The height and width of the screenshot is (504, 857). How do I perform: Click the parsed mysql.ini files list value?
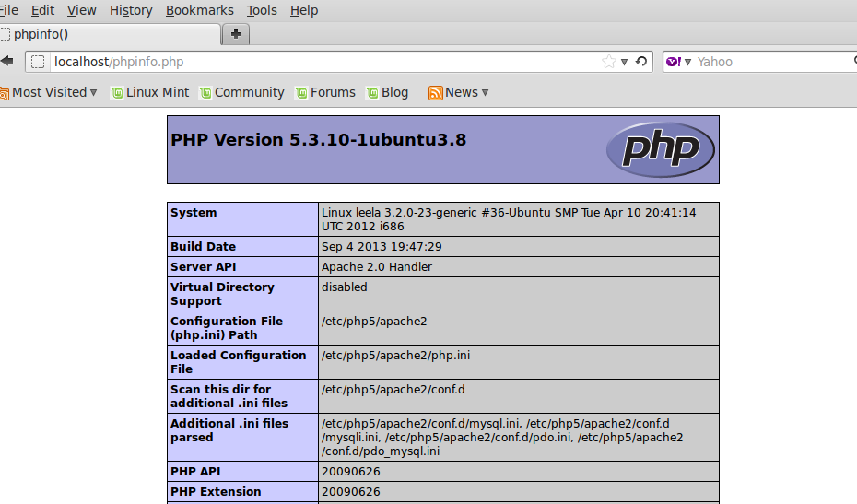(502, 438)
